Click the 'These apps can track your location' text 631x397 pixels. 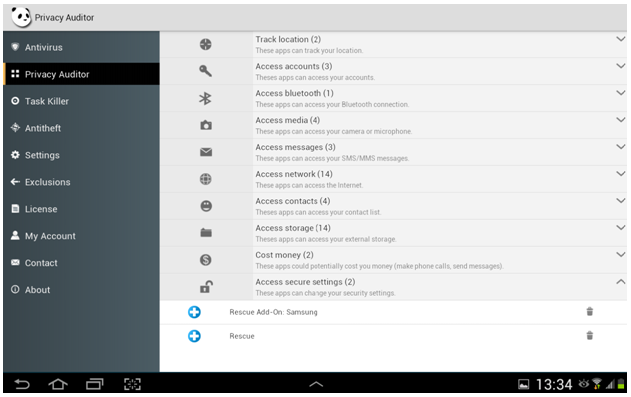tap(309, 51)
